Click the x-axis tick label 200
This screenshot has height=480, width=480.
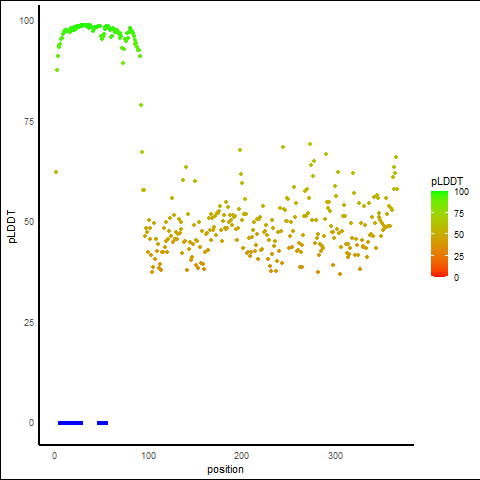pyautogui.click(x=242, y=456)
